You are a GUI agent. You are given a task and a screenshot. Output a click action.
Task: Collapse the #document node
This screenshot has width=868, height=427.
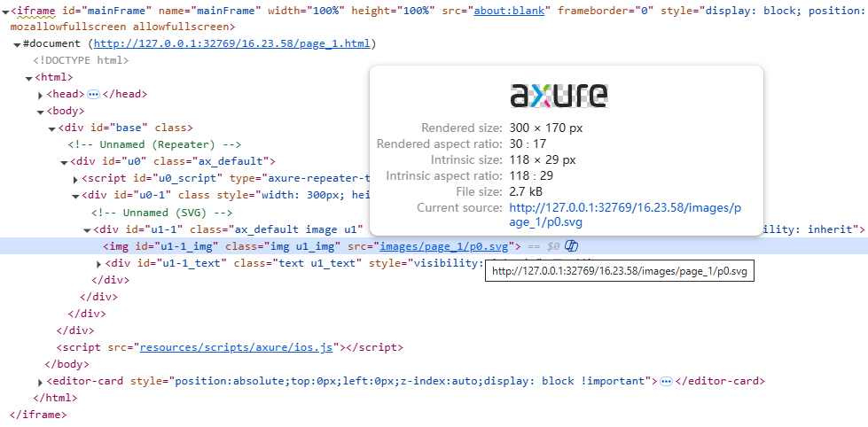[17, 44]
